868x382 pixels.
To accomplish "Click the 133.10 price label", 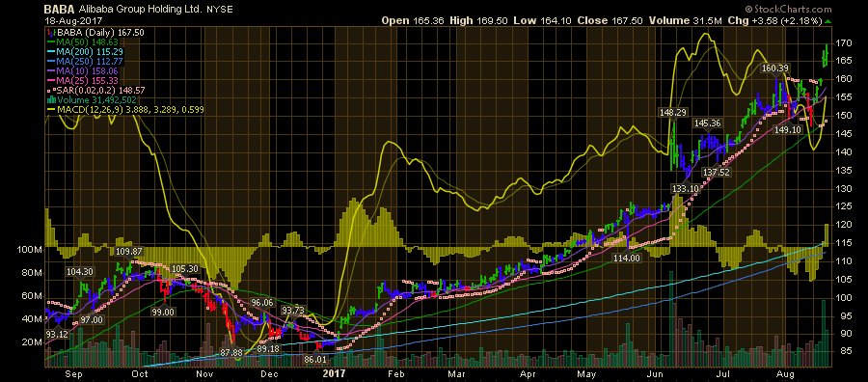I will coord(686,189).
